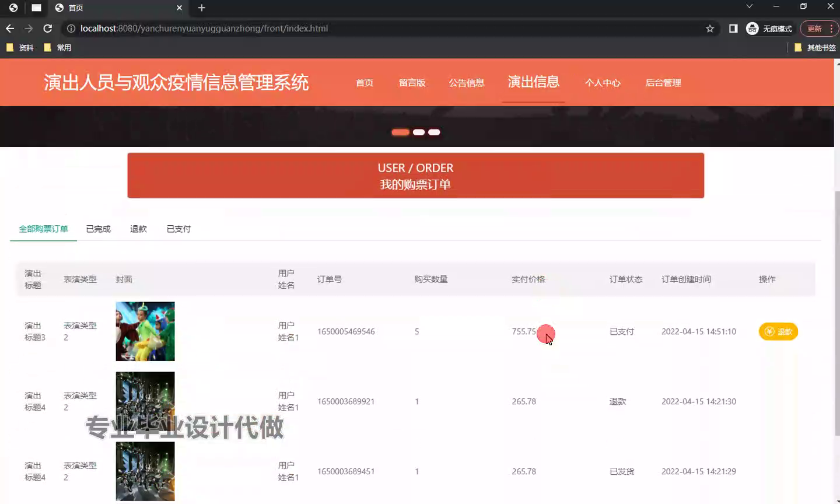
Task: Switch to the 全部购票订单 tab
Action: click(43, 229)
